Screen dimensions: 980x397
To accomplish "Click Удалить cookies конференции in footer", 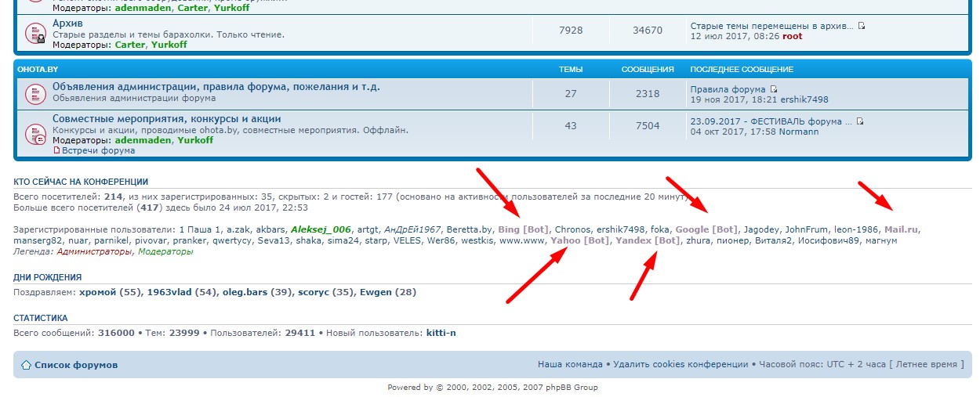I will (x=681, y=364).
